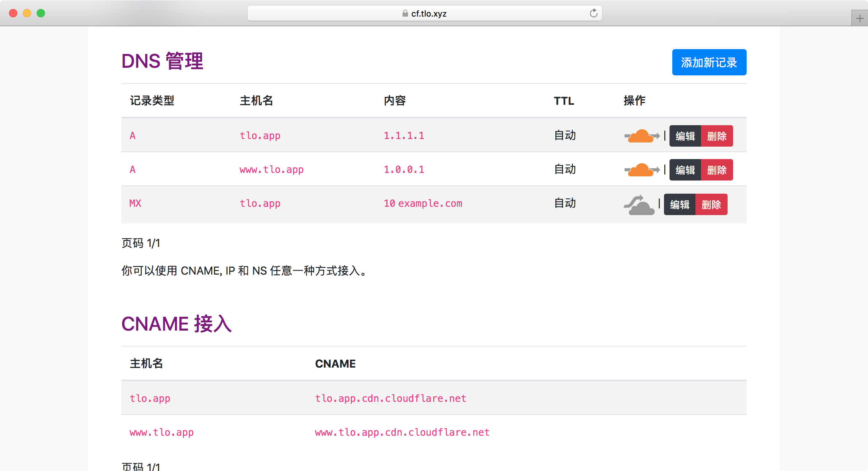Delete the www.tlo.app record (删除)

pos(717,170)
